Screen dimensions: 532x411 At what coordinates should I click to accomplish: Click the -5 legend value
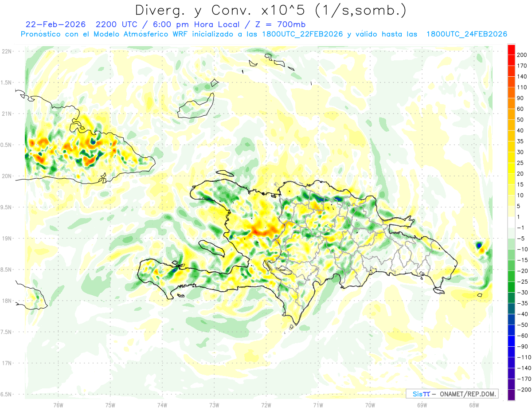pos(521,239)
